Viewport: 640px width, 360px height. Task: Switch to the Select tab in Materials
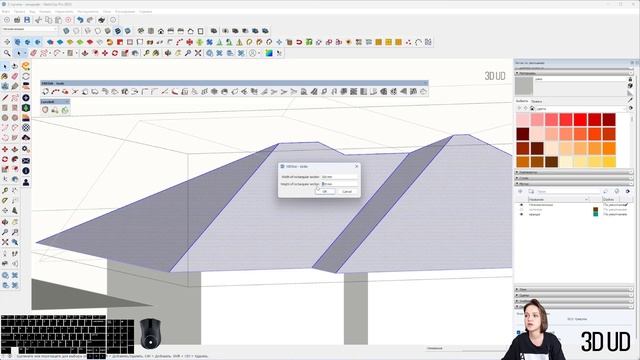(x=522, y=101)
